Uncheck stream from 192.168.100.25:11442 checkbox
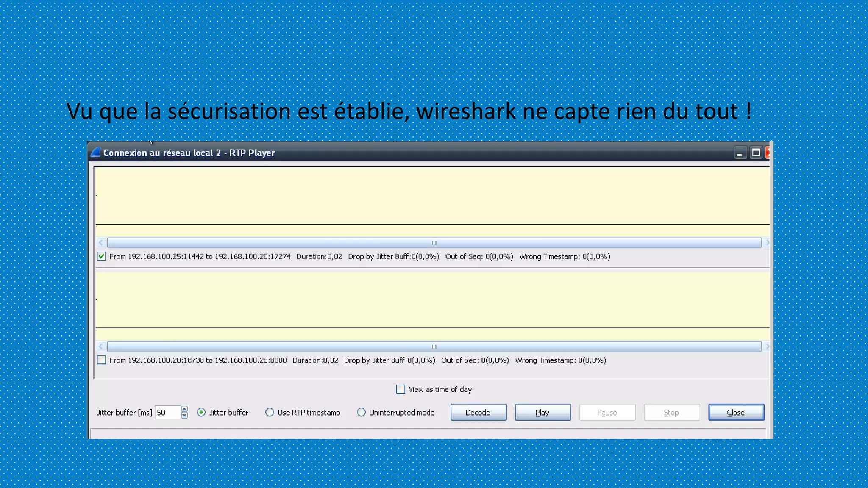Screen dimensions: 868x488 (101, 256)
